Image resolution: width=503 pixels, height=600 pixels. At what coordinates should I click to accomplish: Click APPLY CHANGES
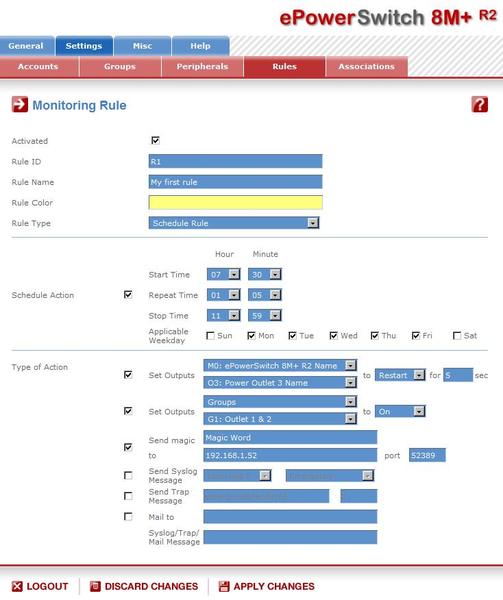(x=274, y=586)
